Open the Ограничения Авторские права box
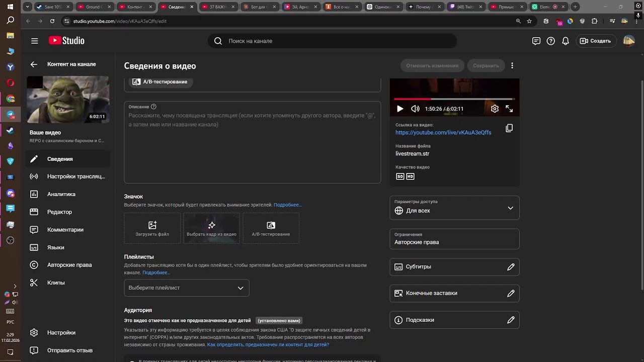Image resolution: width=644 pixels, height=362 pixels. pos(454,239)
